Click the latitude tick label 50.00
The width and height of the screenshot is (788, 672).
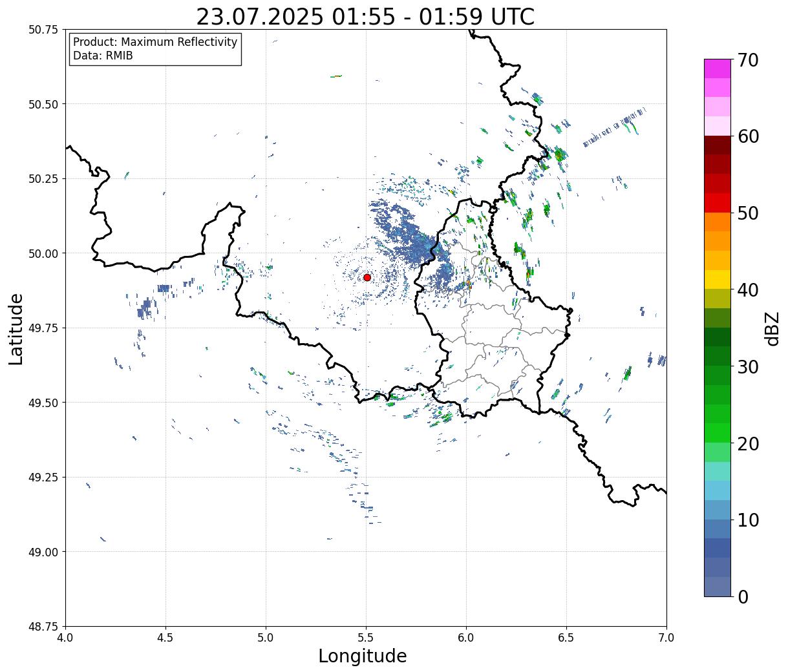coord(43,253)
